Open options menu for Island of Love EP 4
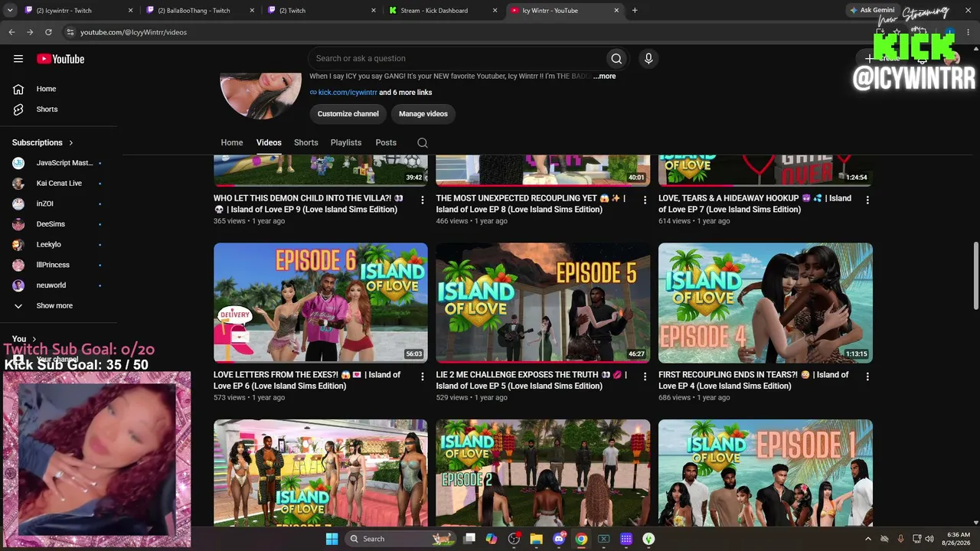This screenshot has height=551, width=980. (x=867, y=377)
